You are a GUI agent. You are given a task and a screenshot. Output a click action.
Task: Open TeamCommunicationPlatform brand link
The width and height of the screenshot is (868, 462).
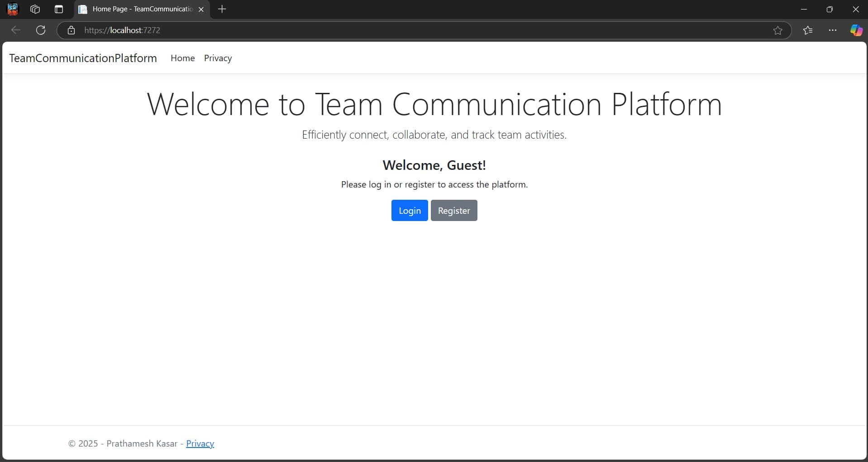click(83, 58)
